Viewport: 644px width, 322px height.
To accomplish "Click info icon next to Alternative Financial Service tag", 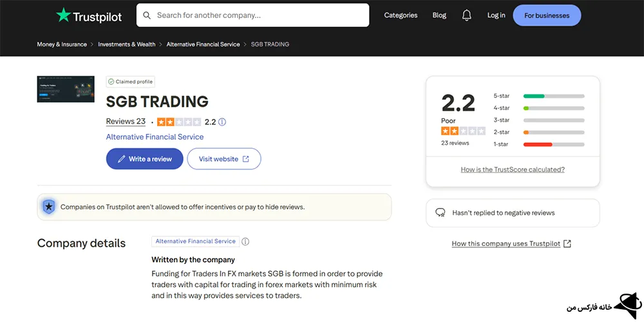I will 245,241.
